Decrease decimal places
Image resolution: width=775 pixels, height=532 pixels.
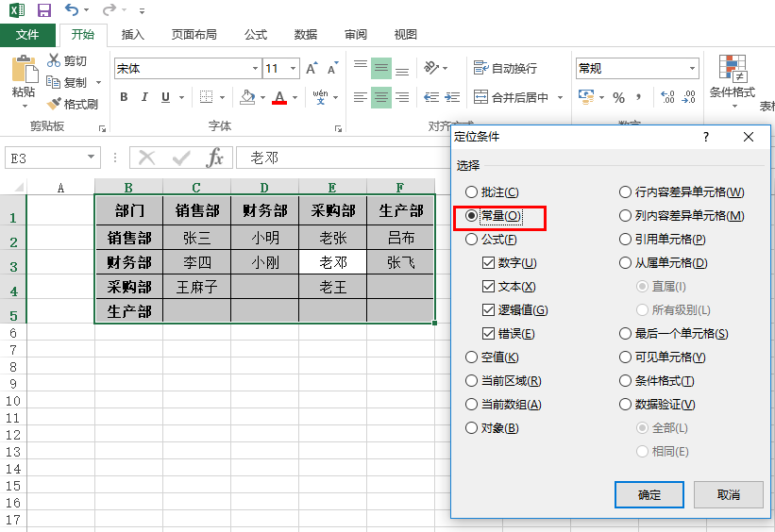[688, 97]
